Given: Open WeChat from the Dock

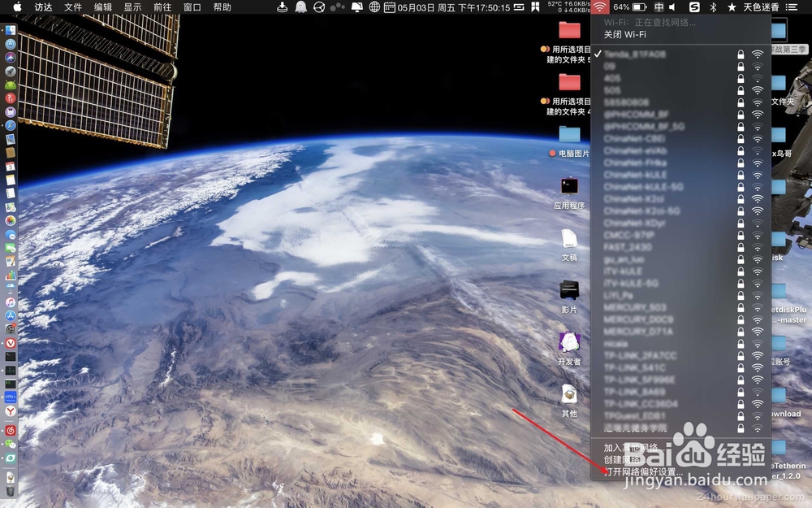Looking at the screenshot, I should point(11,445).
